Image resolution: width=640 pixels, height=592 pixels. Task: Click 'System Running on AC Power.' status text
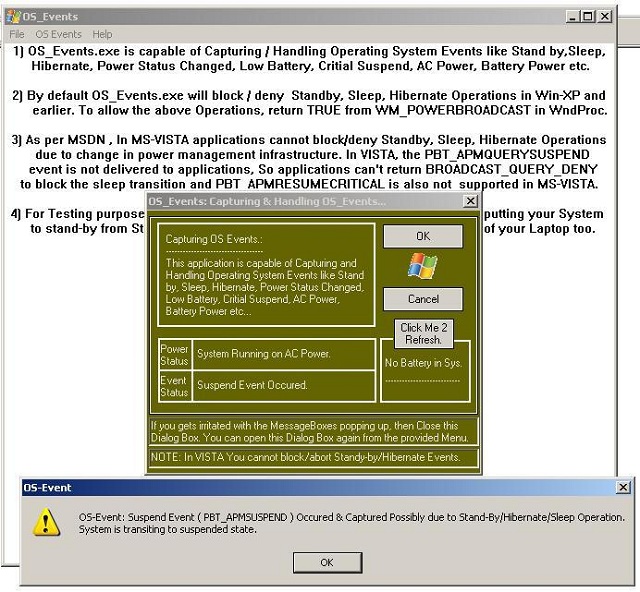point(264,354)
